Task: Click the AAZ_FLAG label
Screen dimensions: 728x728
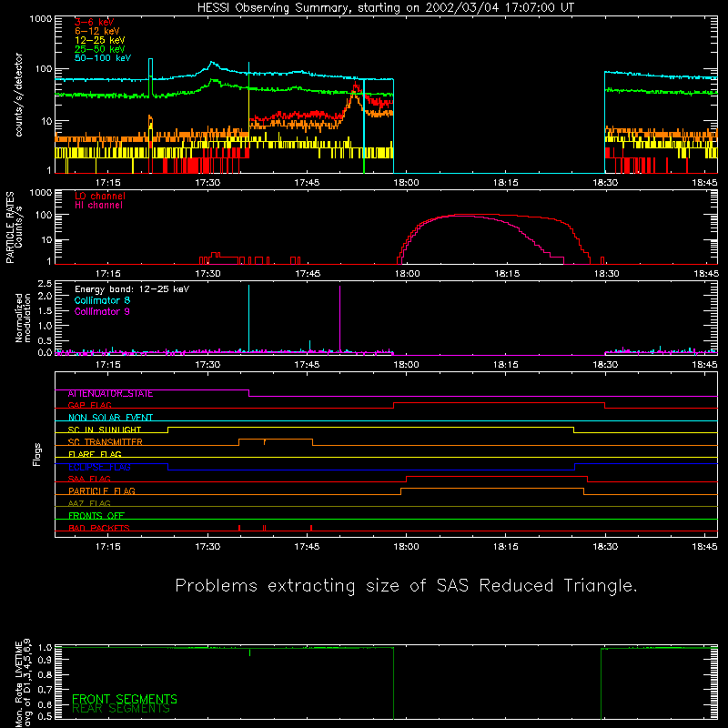Action: coord(89,504)
